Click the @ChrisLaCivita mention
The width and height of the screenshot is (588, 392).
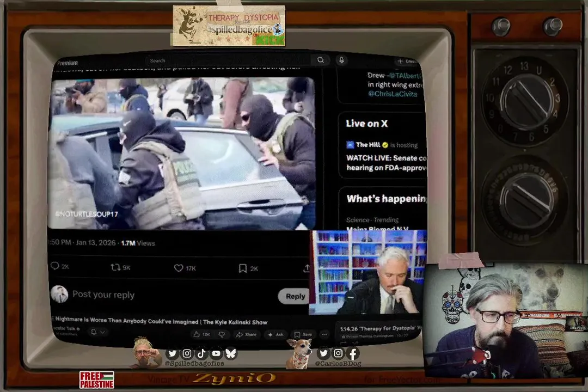click(392, 94)
